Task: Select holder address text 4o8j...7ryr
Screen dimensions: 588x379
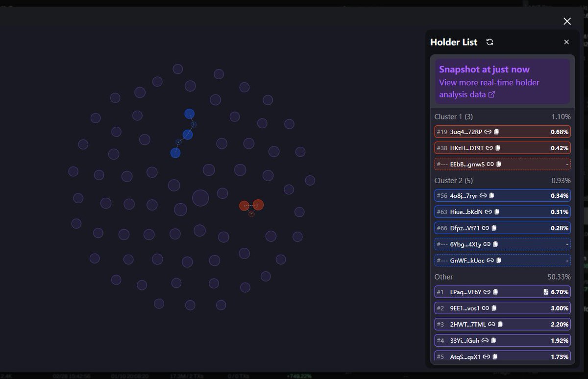Action: pyautogui.click(x=464, y=196)
